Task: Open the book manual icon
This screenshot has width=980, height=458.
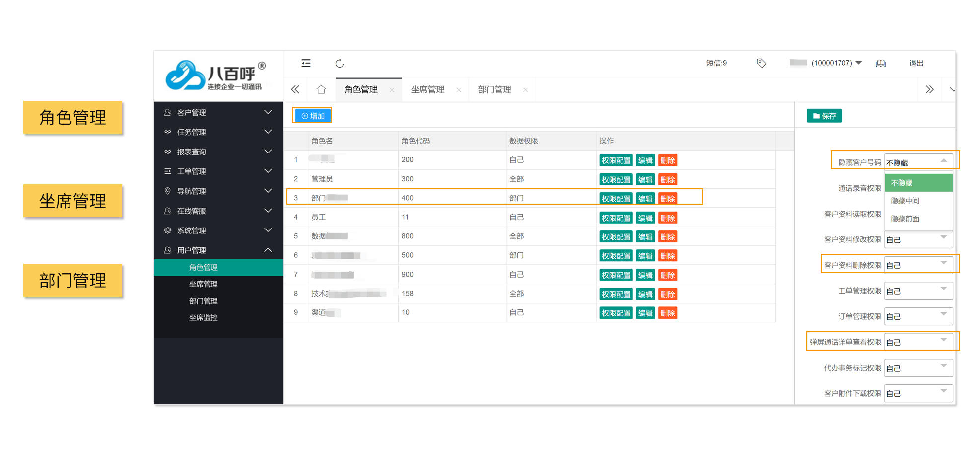Action: click(x=881, y=63)
